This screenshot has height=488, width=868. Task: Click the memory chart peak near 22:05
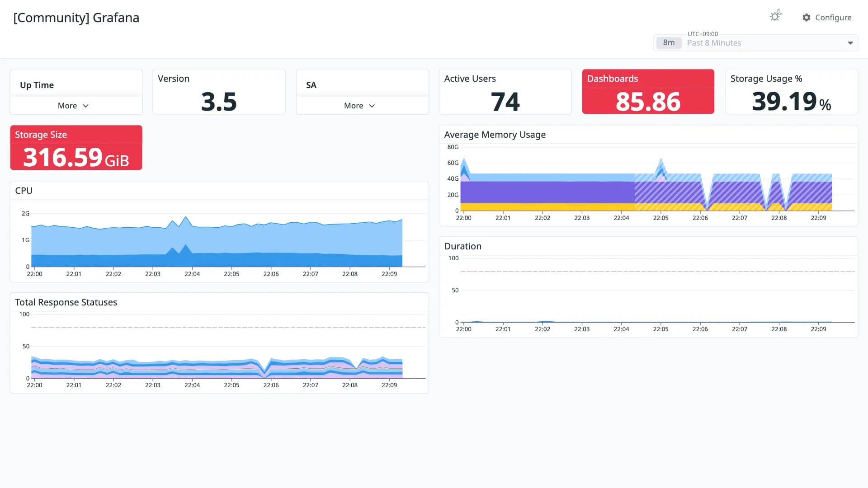(661, 159)
